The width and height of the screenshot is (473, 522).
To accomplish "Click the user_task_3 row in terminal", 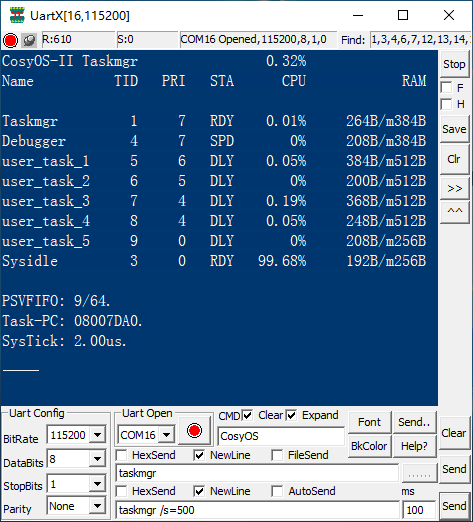I will pyautogui.click(x=214, y=201).
